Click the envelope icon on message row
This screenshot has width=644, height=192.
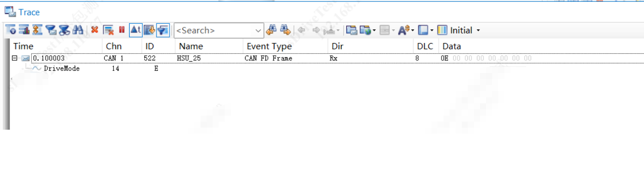25,58
